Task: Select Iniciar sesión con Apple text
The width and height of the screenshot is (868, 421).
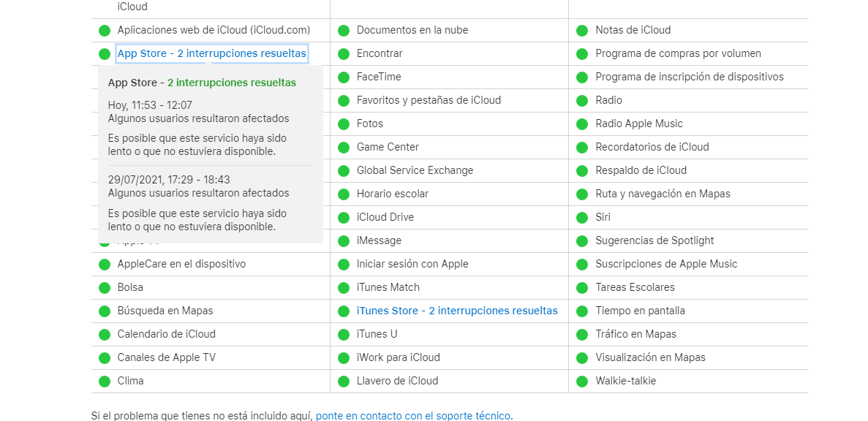Action: point(412,264)
